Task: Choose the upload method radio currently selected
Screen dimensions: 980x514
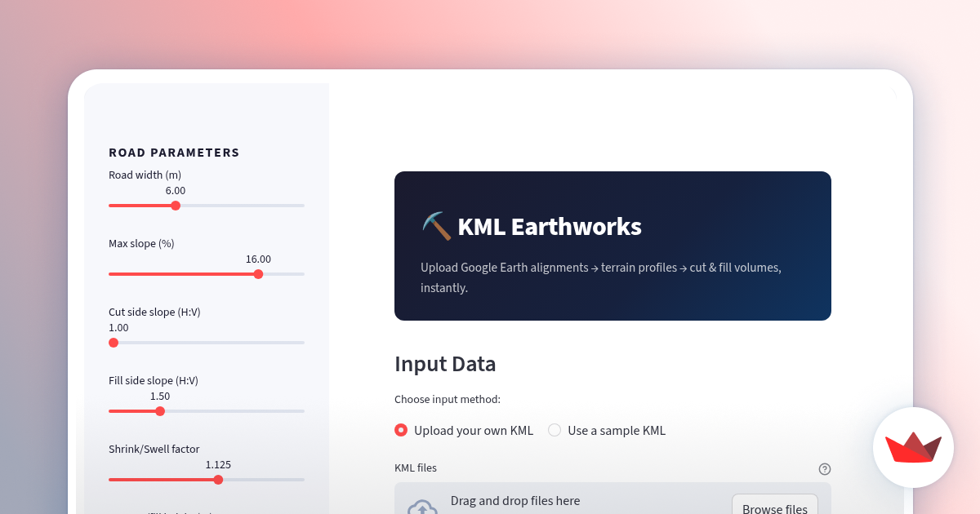Action: [401, 430]
